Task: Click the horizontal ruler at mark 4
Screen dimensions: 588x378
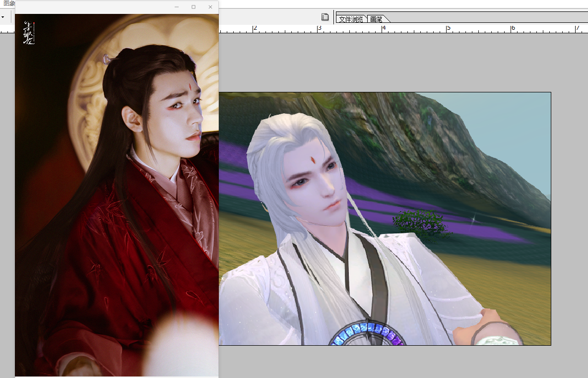Action: pos(383,29)
